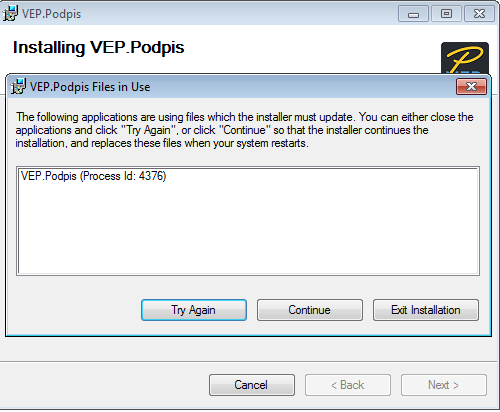Maximize the VEP.Podpis installer window
This screenshot has height=412, width=500.
coord(446,14)
